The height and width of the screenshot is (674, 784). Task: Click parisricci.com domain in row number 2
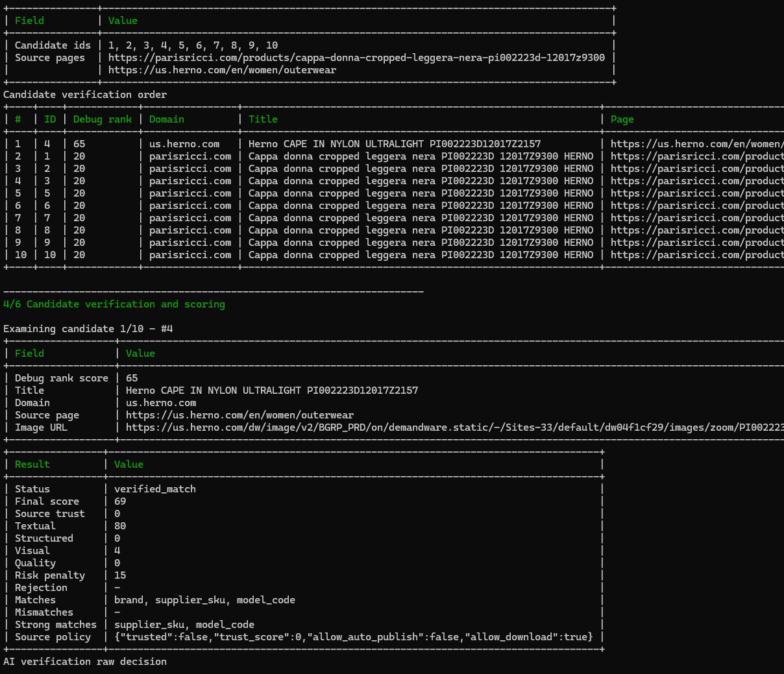point(190,156)
